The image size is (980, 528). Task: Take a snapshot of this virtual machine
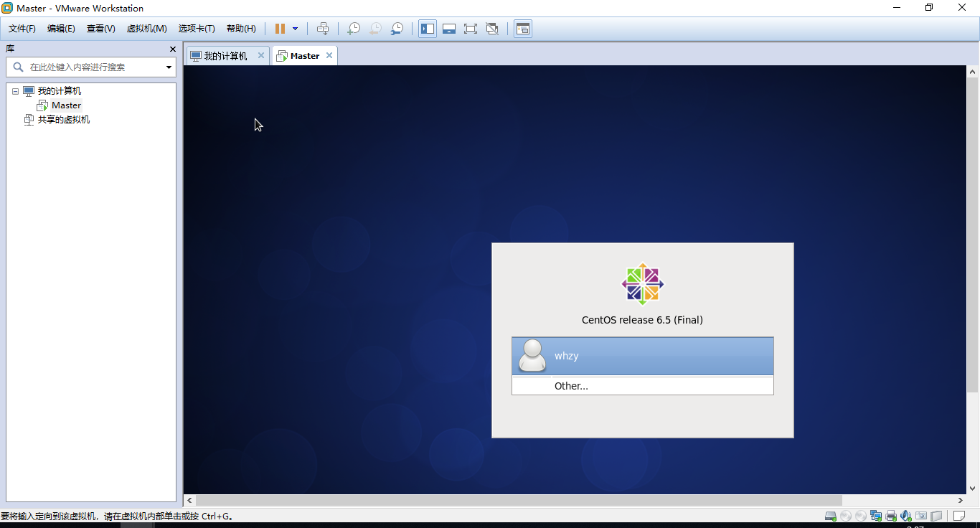pyautogui.click(x=354, y=29)
